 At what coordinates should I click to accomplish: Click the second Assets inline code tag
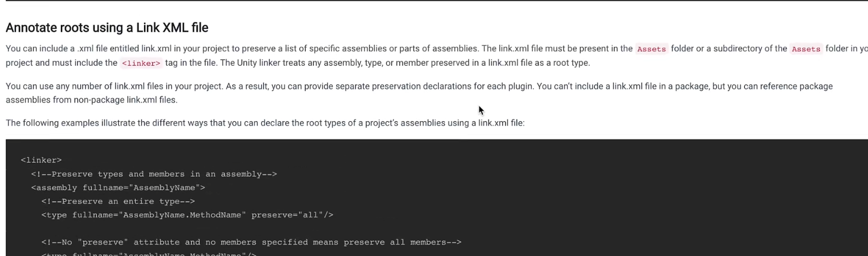[806, 49]
